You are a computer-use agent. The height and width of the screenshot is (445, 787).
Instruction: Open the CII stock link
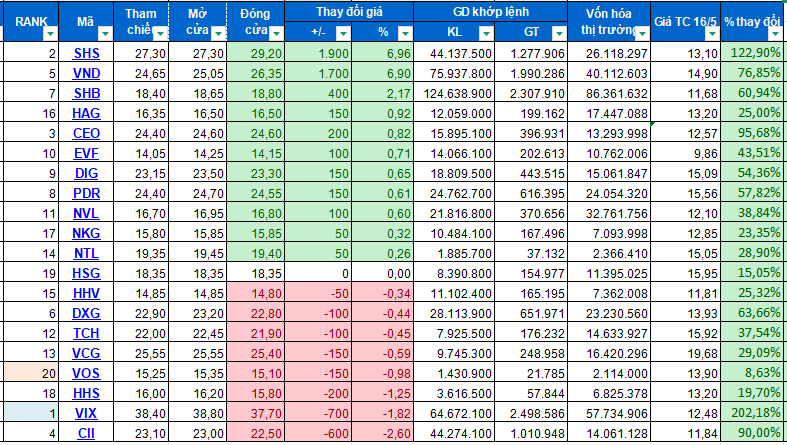pos(86,433)
